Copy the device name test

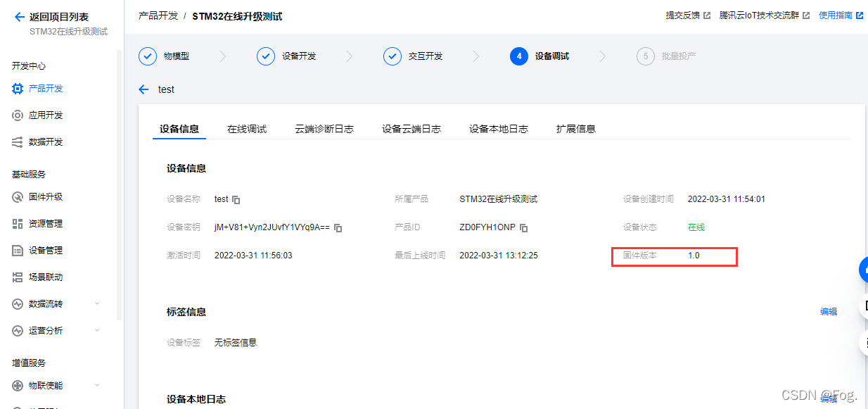pyautogui.click(x=236, y=200)
